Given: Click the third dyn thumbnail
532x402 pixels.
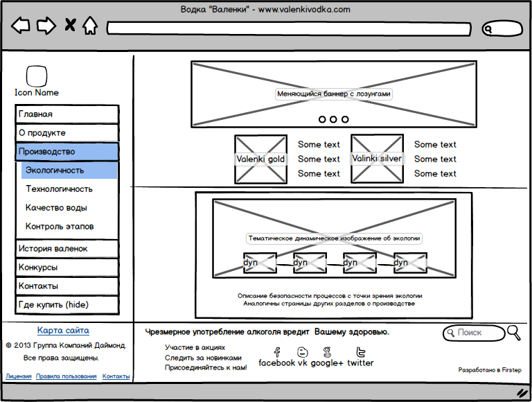Looking at the screenshot, I should [x=360, y=263].
